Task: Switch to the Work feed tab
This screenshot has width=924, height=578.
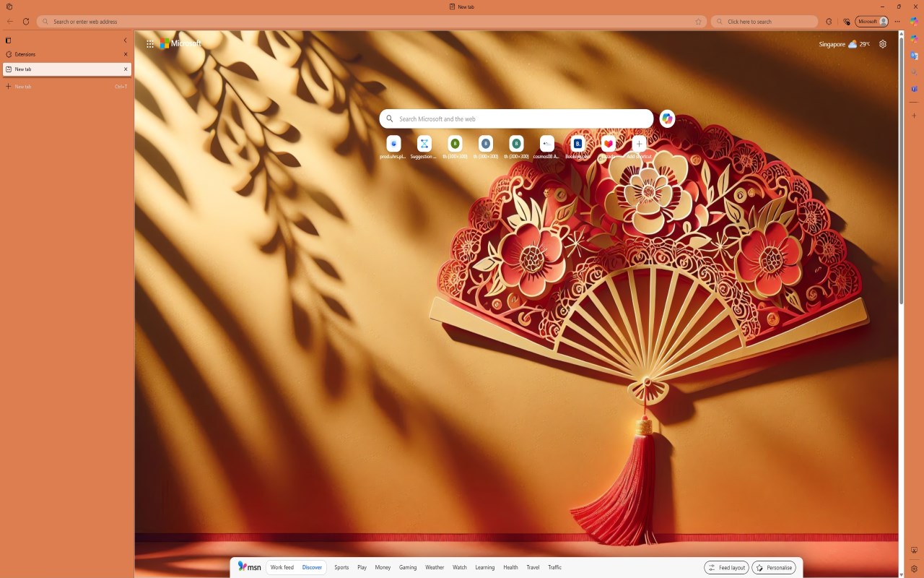Action: pyautogui.click(x=282, y=568)
